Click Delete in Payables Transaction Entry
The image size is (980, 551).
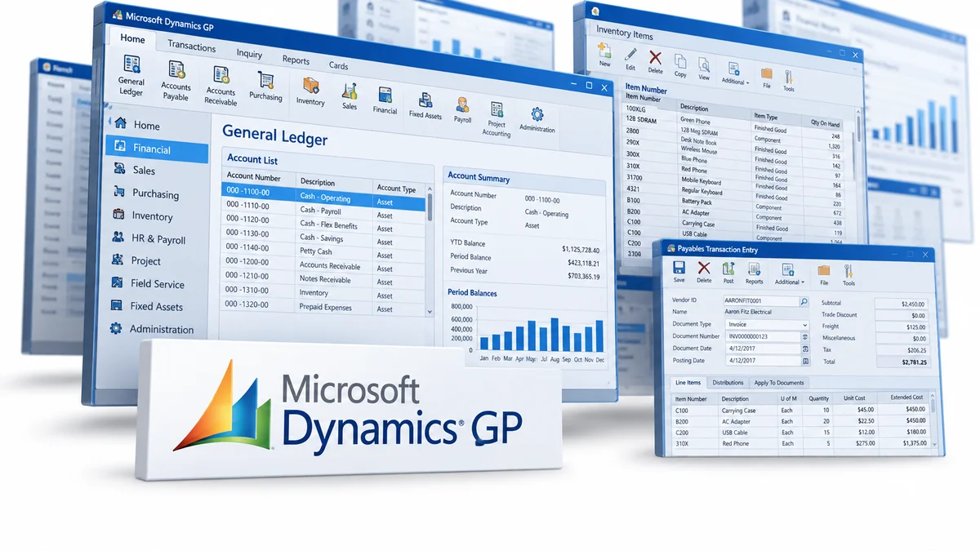(704, 273)
